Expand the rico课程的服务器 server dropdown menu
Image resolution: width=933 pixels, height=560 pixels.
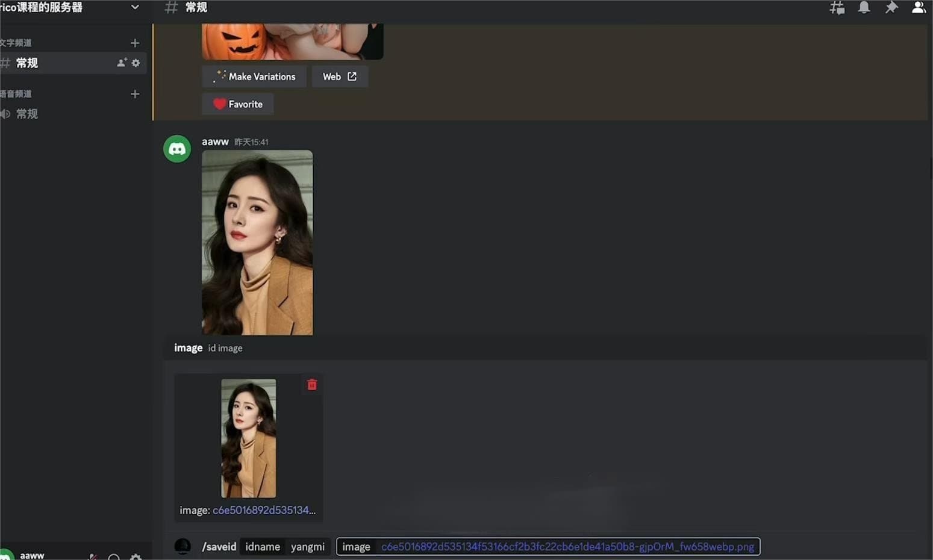[x=135, y=7]
